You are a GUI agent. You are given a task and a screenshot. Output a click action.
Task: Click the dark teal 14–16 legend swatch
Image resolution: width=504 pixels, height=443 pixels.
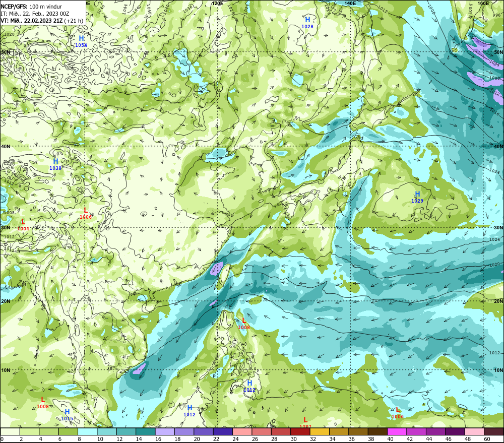point(145,431)
